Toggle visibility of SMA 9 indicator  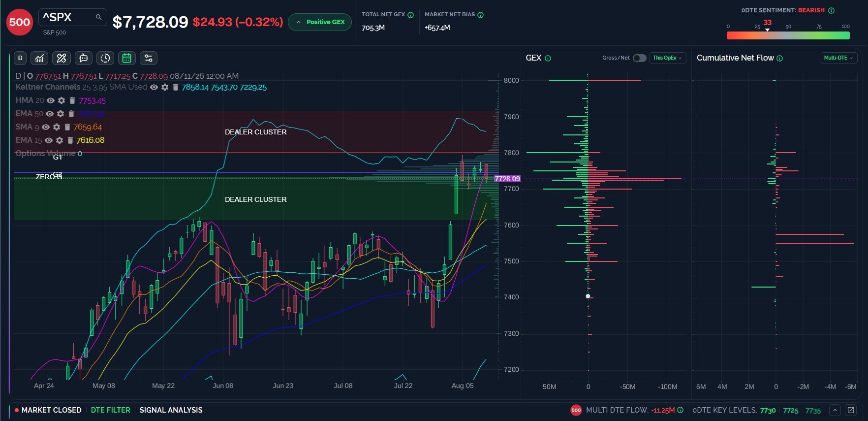46,127
